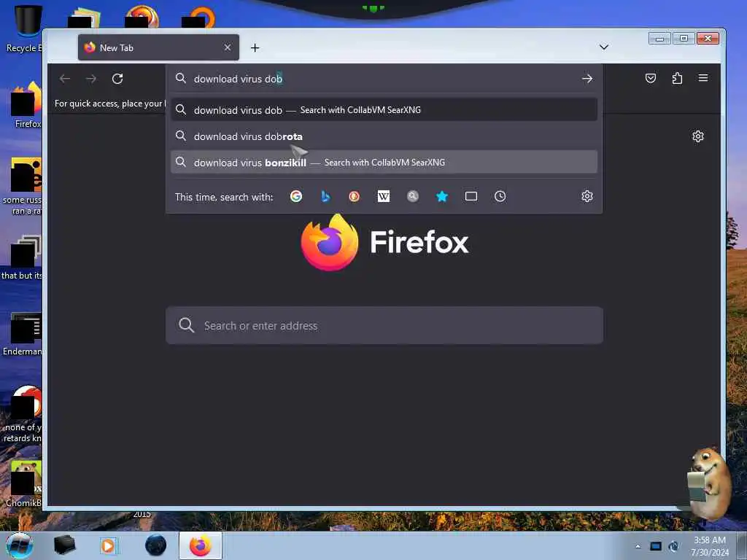Select the Firefox desktop shortcut

pos(26,105)
